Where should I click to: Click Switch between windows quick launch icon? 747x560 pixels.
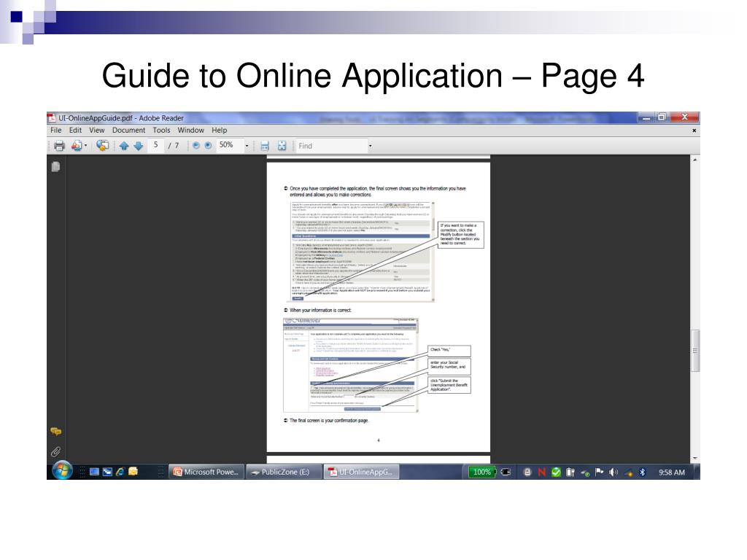[107, 472]
